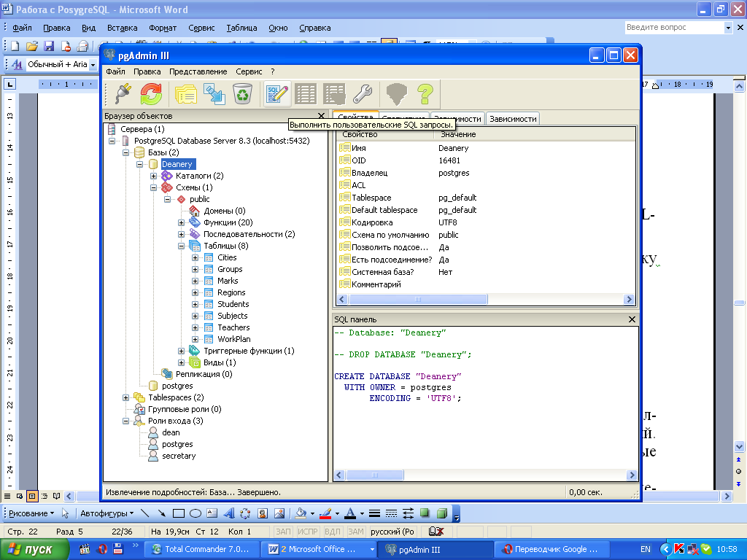Click the create new object toolbar icon
The width and height of the screenshot is (747, 560).
click(x=214, y=93)
